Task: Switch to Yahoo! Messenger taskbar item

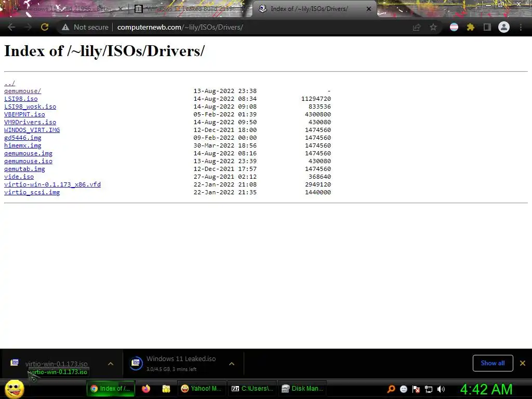Action: click(x=202, y=389)
